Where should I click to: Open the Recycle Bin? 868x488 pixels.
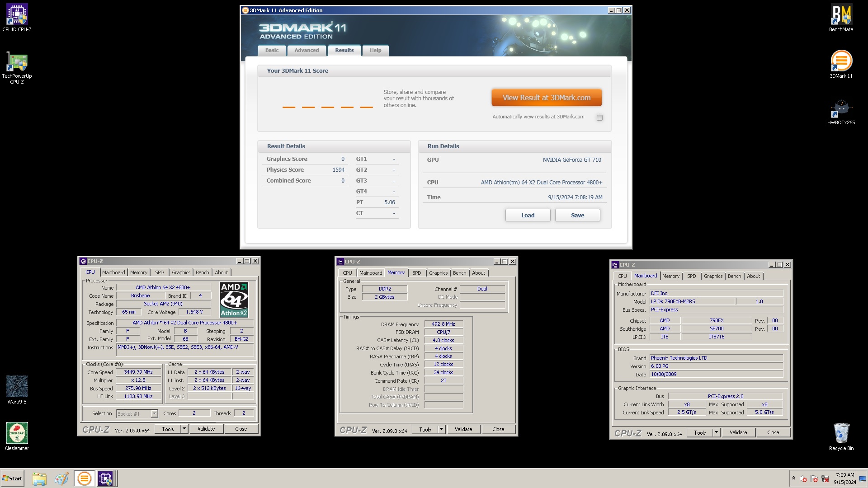841,436
